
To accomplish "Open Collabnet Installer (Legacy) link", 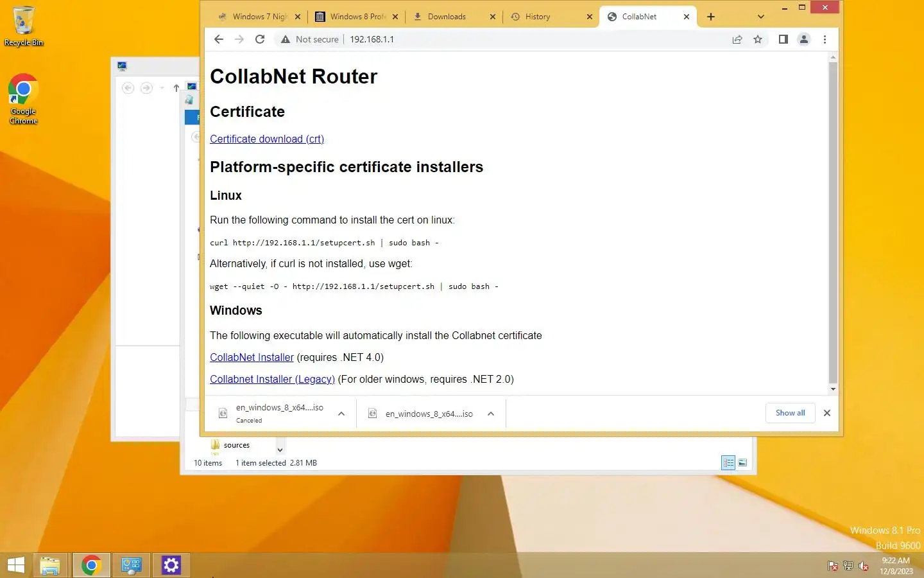I will coord(272,379).
